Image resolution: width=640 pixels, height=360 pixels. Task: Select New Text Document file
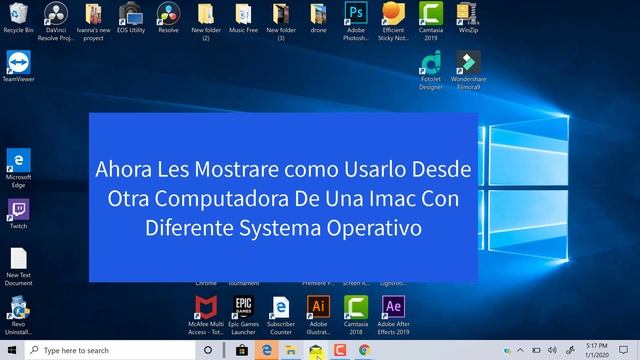[x=18, y=266]
